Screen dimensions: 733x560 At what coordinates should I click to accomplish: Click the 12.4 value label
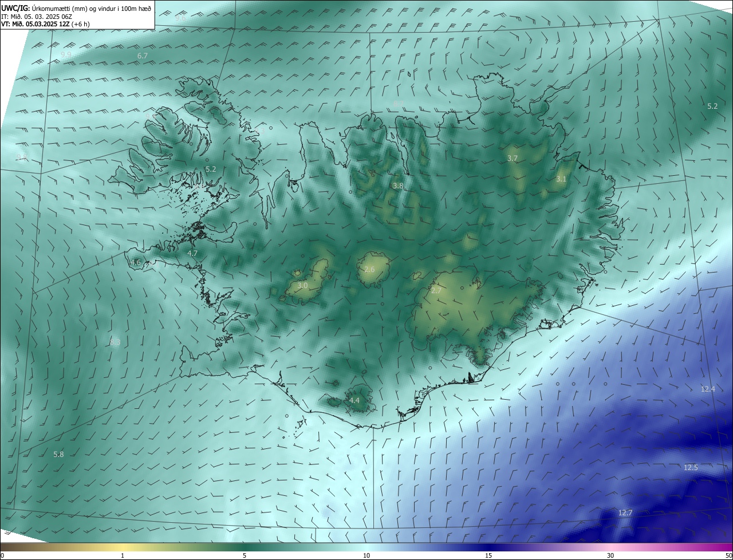tap(708, 389)
